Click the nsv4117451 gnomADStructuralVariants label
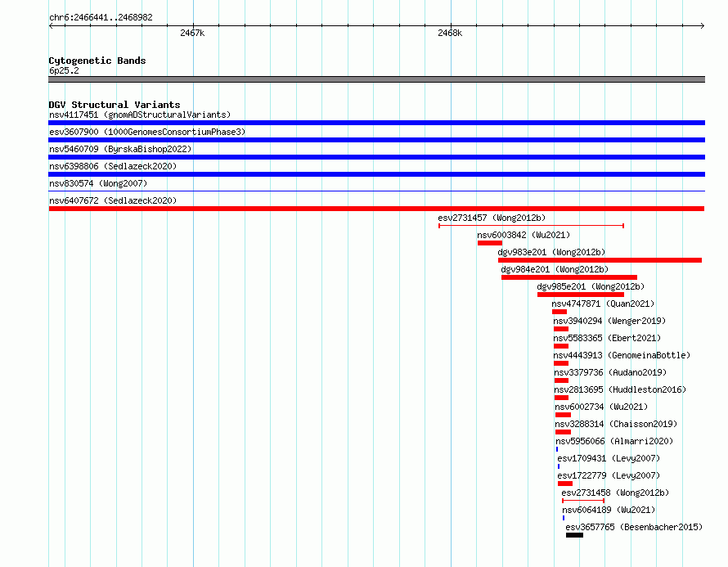 [140, 115]
